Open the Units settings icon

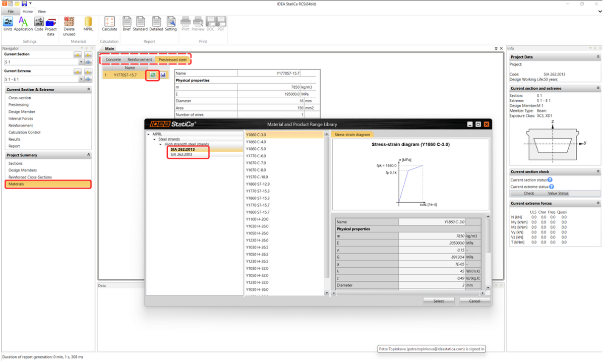coord(8,22)
